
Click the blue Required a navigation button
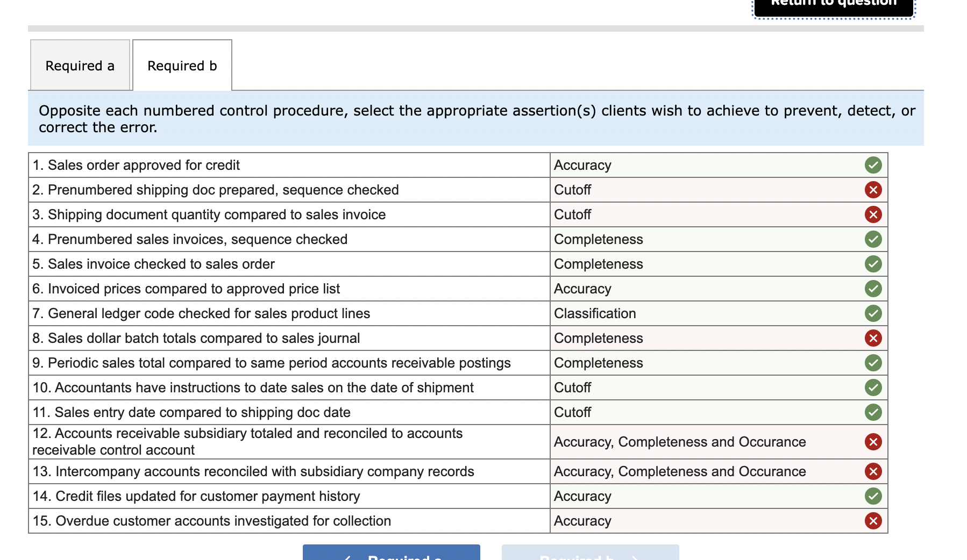point(391,554)
